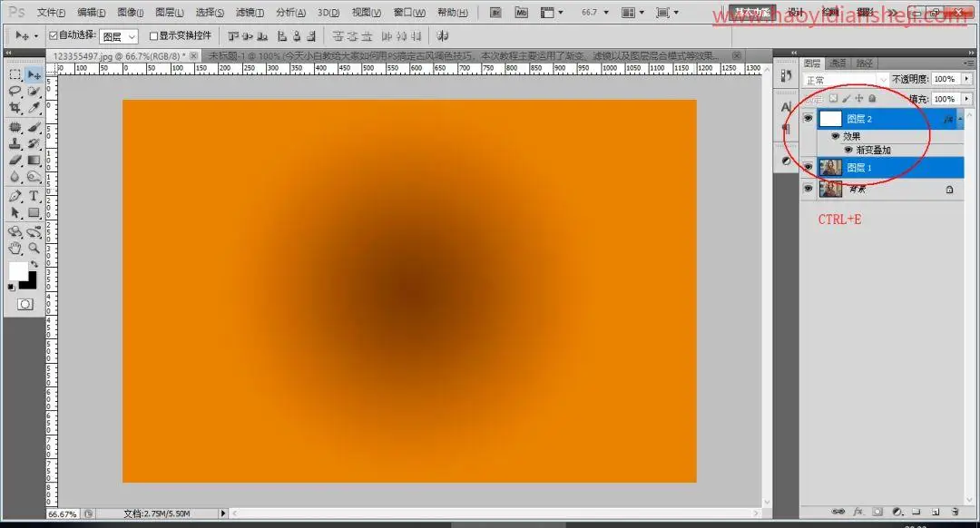Toggle lock all for layer
The image size is (980, 528).
[873, 98]
